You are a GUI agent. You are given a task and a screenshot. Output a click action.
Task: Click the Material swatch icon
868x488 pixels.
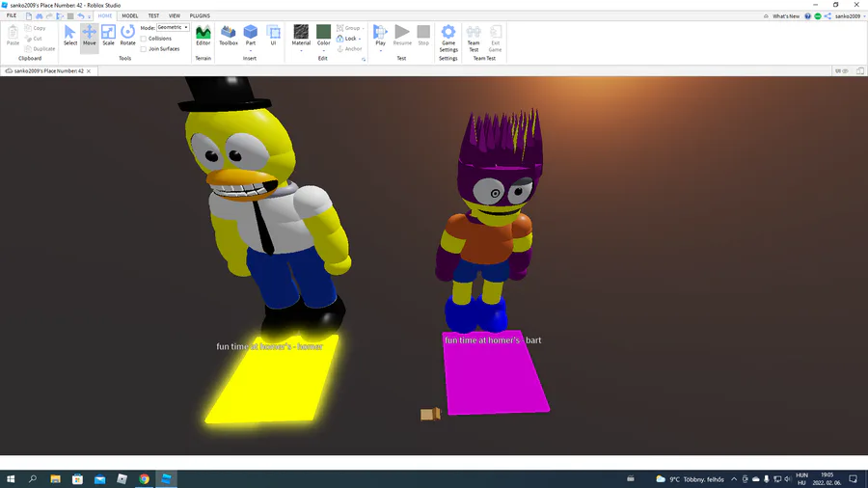click(x=301, y=32)
